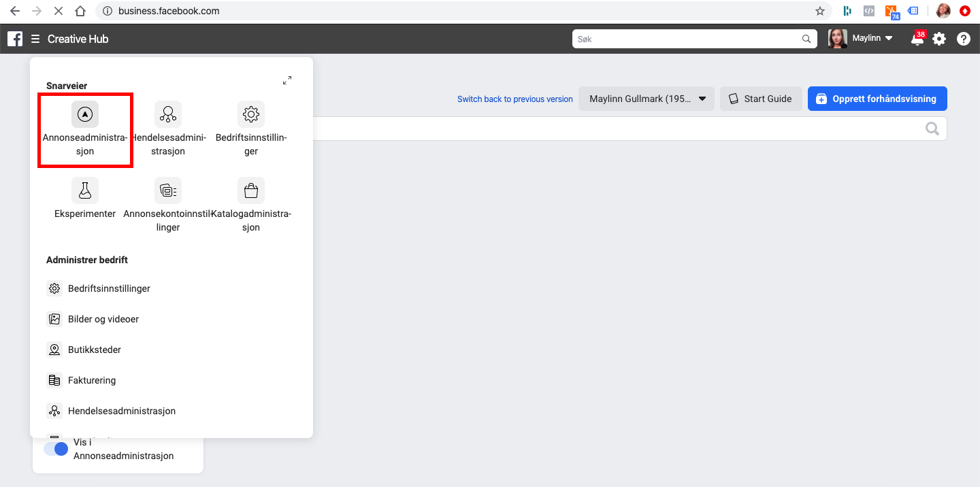The height and width of the screenshot is (487, 980).
Task: Click Switch back to previous version link
Action: (515, 99)
